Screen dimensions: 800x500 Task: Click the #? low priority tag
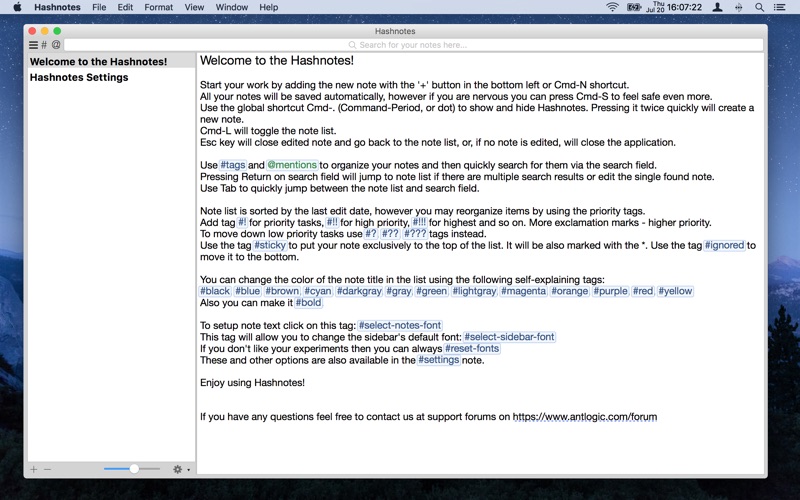point(371,234)
